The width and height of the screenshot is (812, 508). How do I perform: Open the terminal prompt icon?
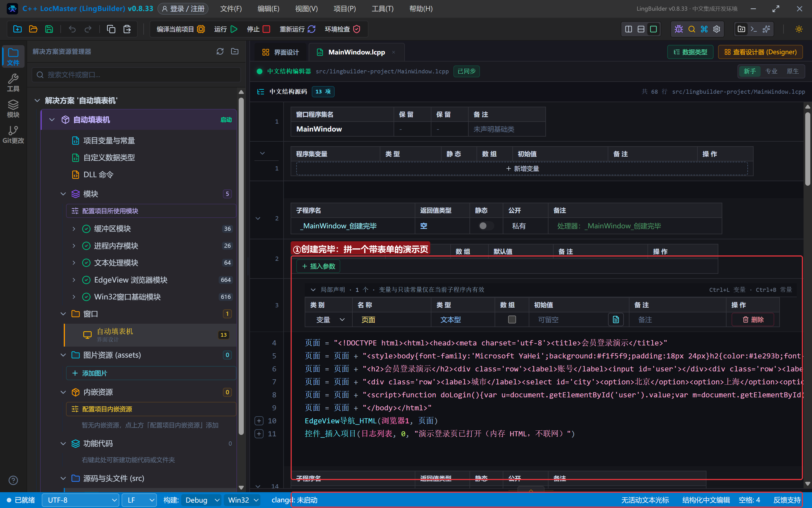pos(754,29)
